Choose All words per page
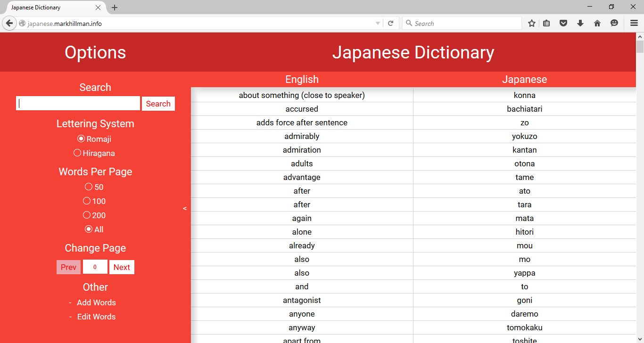 coord(89,229)
